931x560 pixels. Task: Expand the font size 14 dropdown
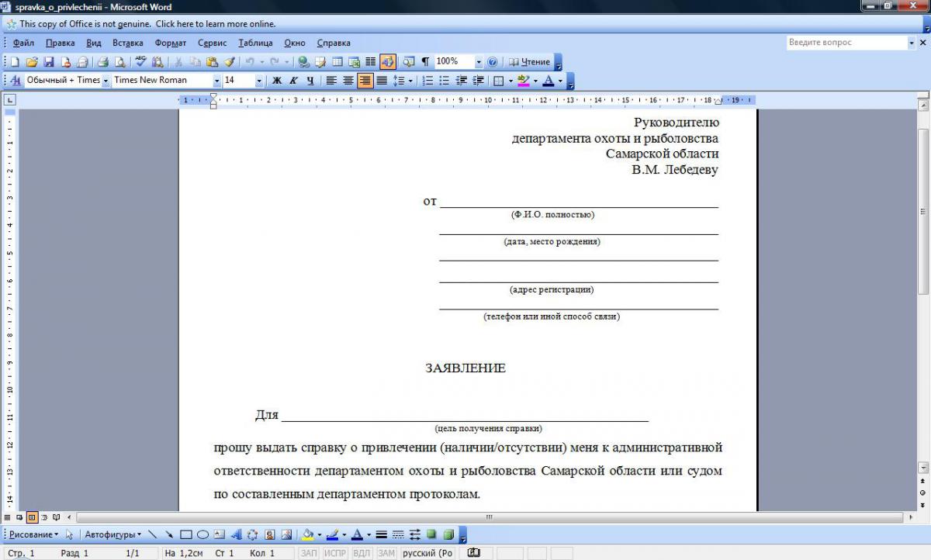[259, 81]
